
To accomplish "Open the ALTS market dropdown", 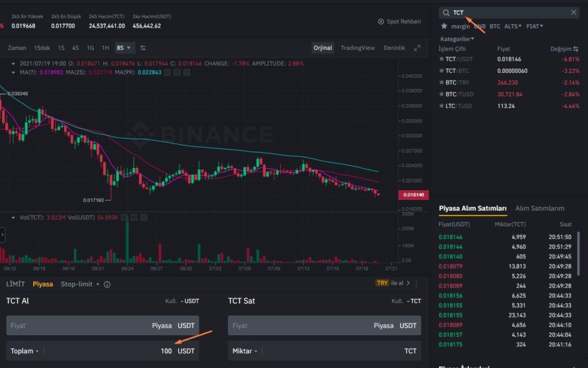I will (513, 26).
